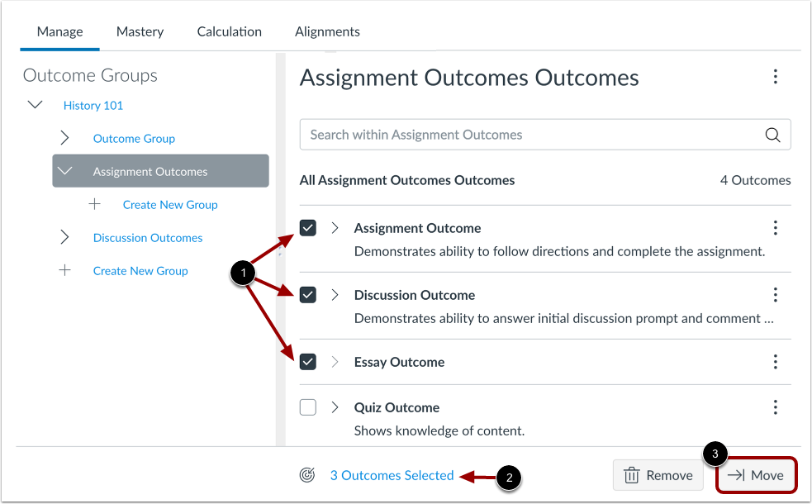Open the three-dot menu for Essay Outcome
This screenshot has width=812, height=504.
click(775, 361)
